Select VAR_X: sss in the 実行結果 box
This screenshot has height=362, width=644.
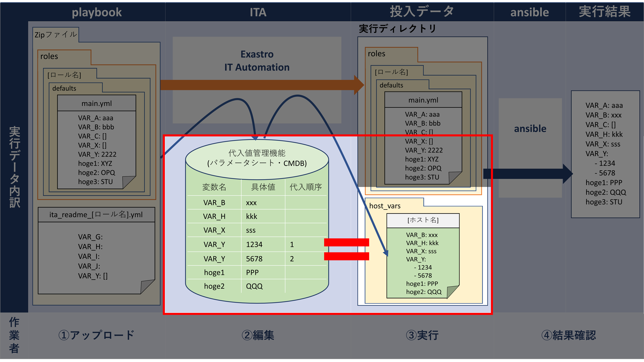coord(603,144)
